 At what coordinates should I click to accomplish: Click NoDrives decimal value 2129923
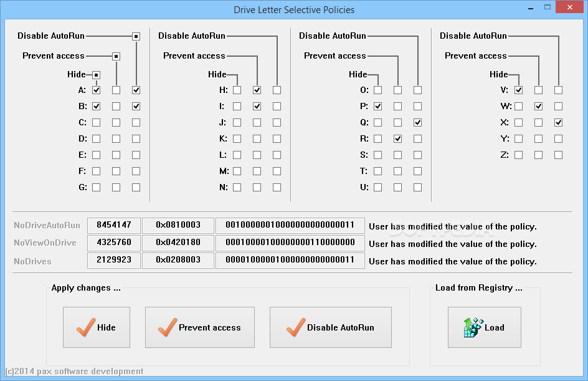tap(114, 260)
